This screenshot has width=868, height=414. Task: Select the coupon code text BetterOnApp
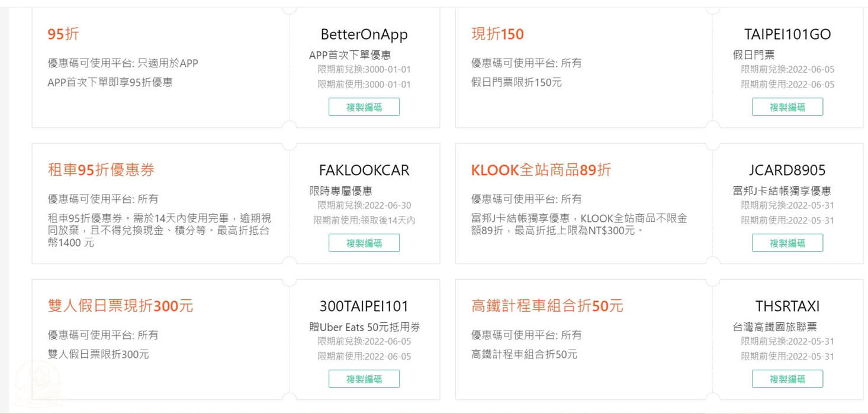[x=364, y=34]
